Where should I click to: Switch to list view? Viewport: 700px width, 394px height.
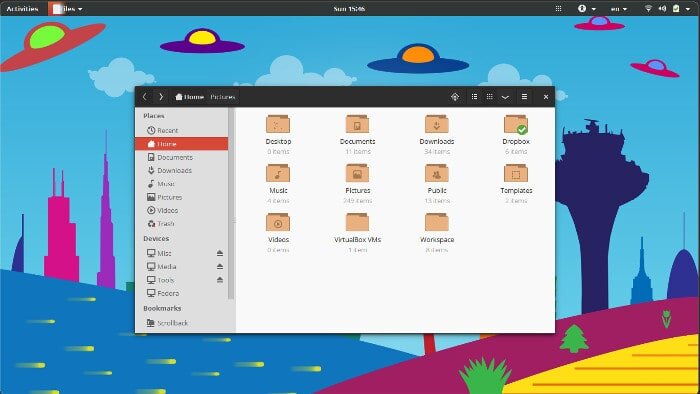coord(474,97)
